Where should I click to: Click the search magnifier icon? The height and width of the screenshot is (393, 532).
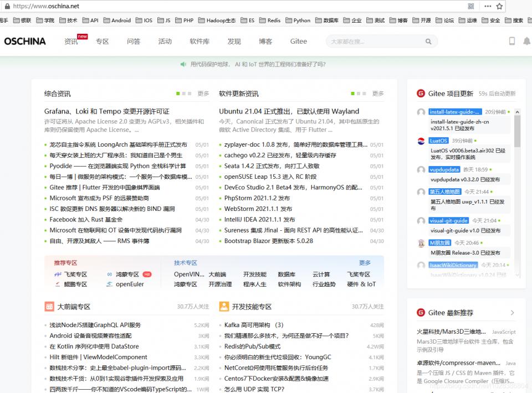coord(428,41)
